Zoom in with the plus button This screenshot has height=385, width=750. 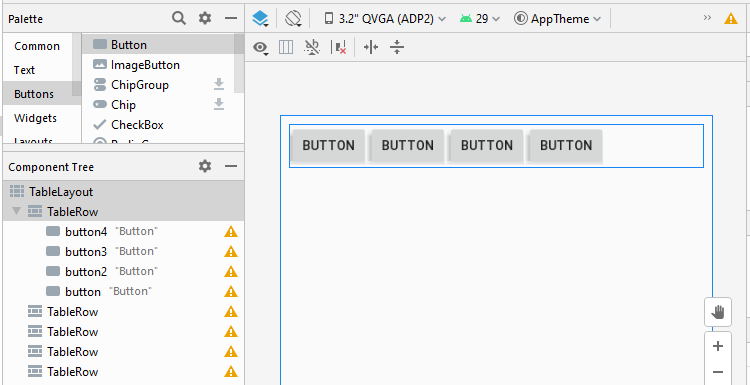pyautogui.click(x=717, y=346)
